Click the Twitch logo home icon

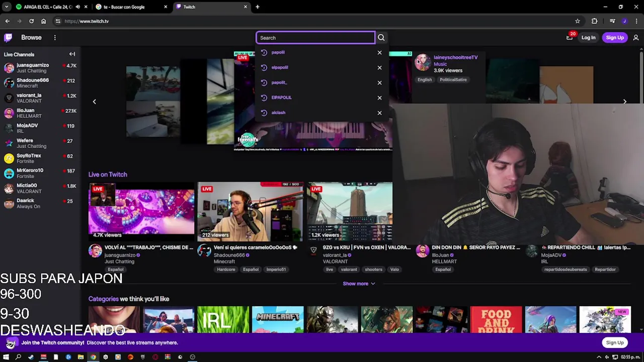(8, 38)
